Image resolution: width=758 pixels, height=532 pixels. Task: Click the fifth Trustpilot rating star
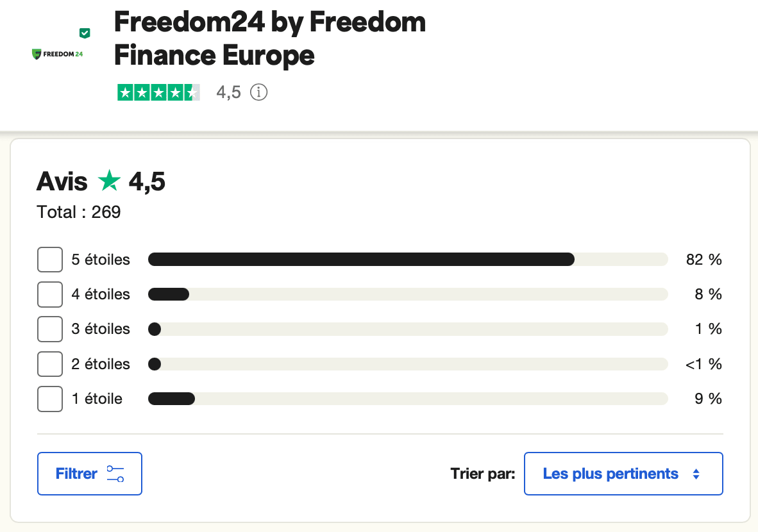click(x=192, y=92)
